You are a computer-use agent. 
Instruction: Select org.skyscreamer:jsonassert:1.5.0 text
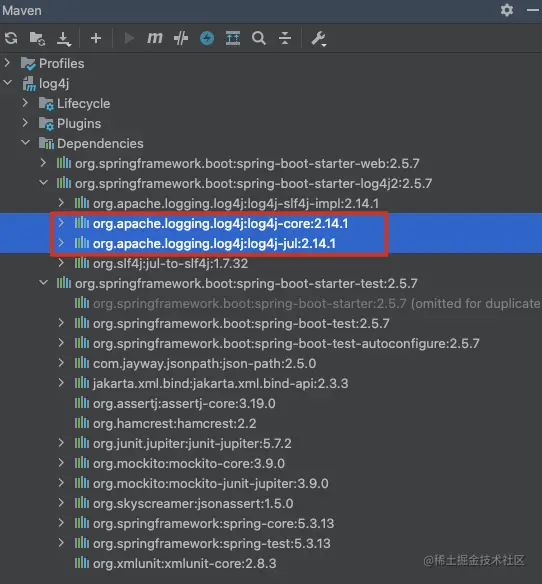click(193, 504)
